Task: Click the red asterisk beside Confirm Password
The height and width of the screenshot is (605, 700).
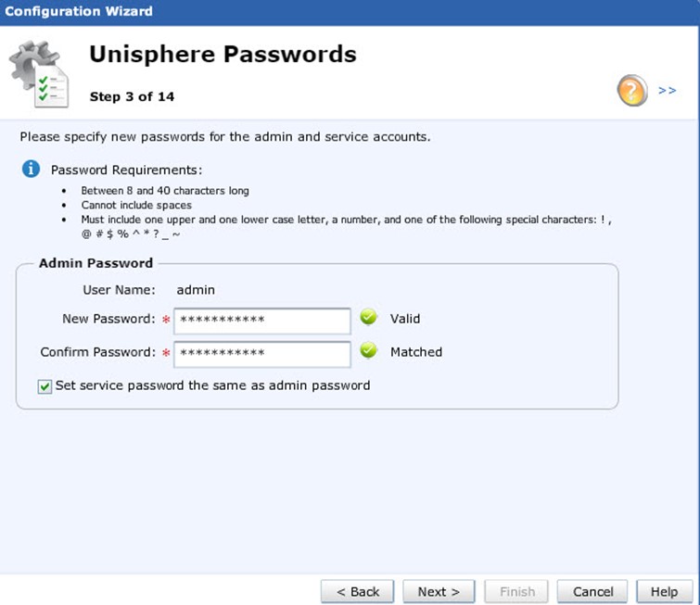Action: coord(166,353)
